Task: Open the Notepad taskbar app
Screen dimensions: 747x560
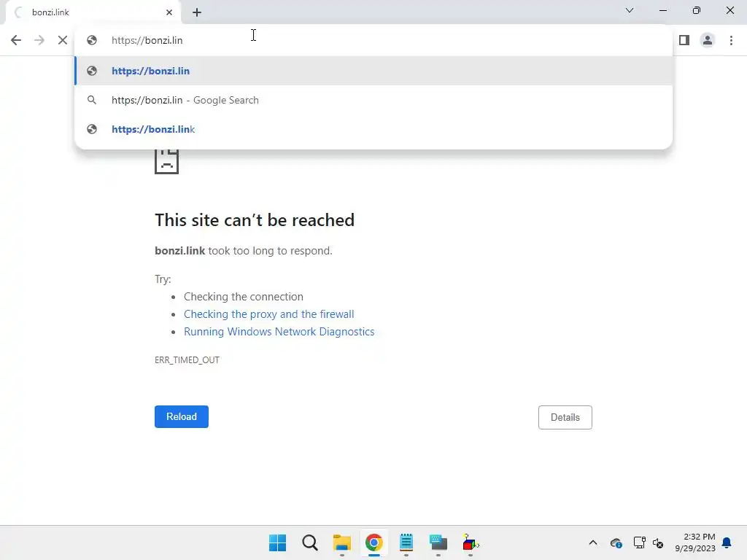Action: (x=406, y=542)
